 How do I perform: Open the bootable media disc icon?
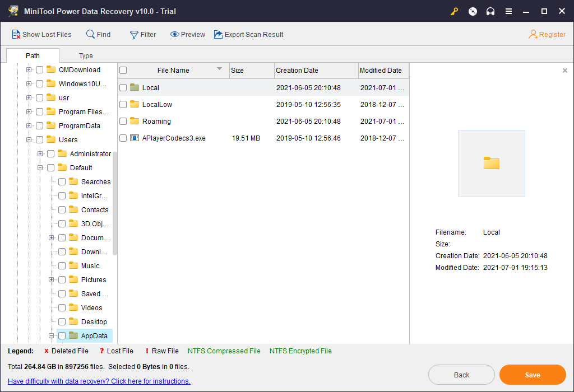point(473,11)
